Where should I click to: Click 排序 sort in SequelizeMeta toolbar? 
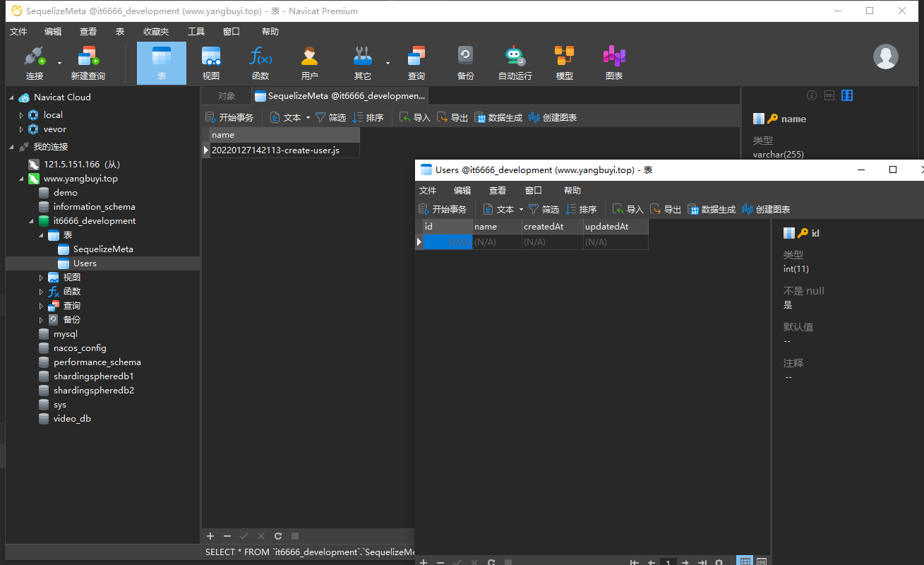pyautogui.click(x=368, y=118)
